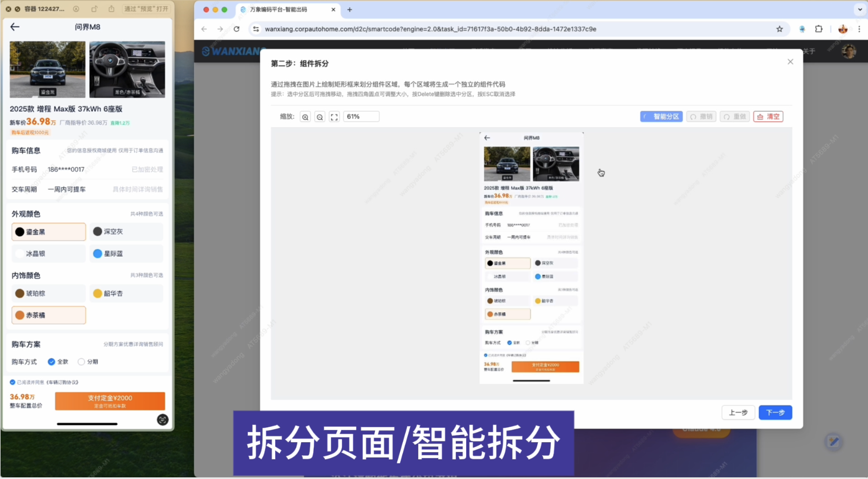Zoom in on the component canvas
Viewport: 868px width, 479px height.
(305, 117)
